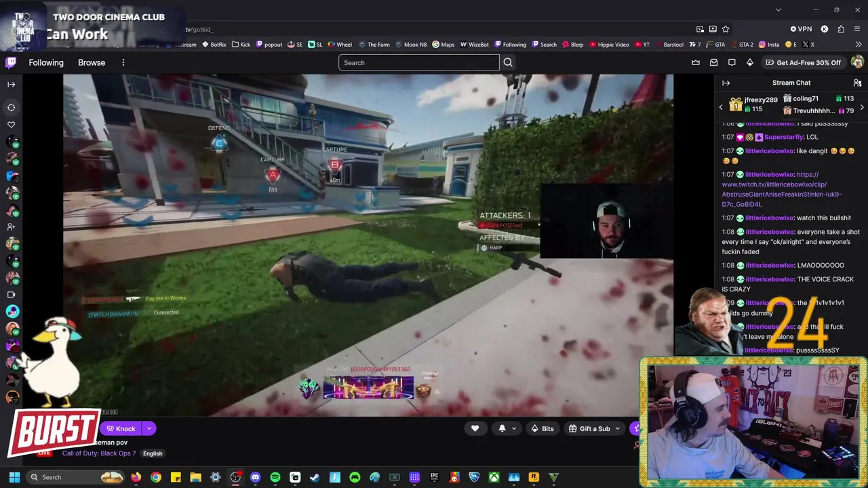The height and width of the screenshot is (488, 868).
Task: Show next gifters with right chevron
Action: (x=862, y=107)
